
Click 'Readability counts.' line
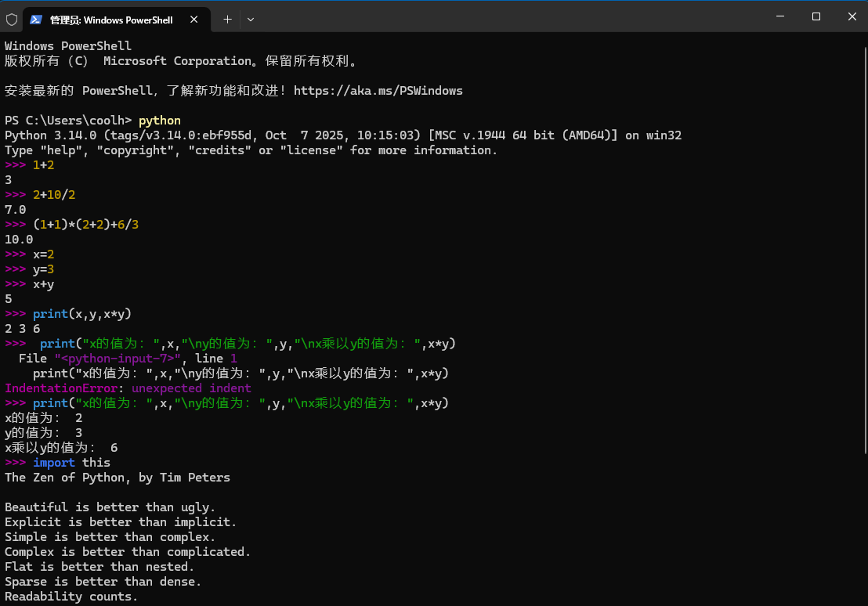coord(71,597)
